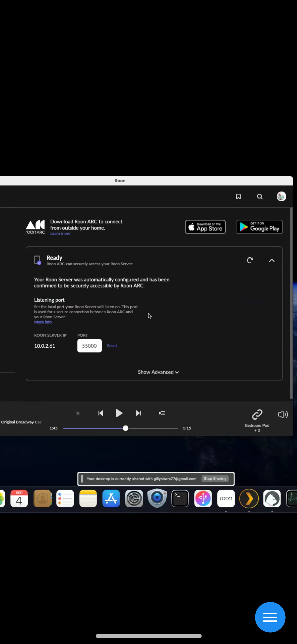Image resolution: width=297 pixels, height=644 pixels.
Task: Click the Roon icon in the Dock
Action: (x=226, y=499)
